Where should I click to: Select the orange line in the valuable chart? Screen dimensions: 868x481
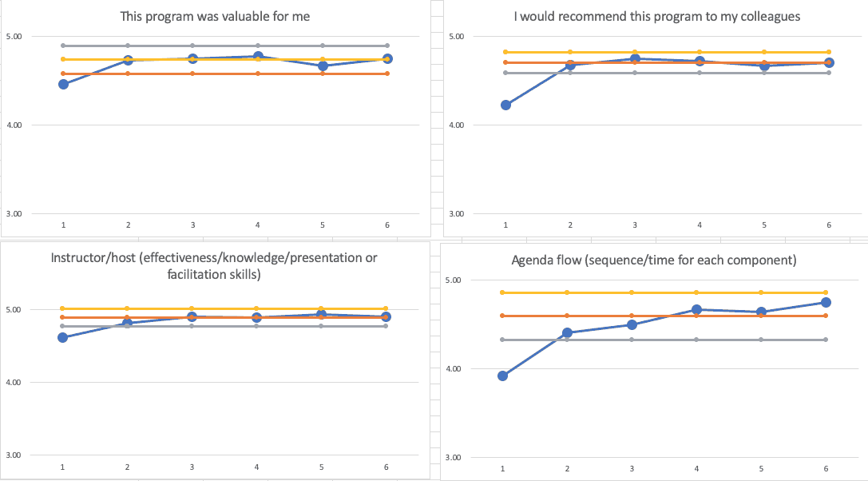pos(160,74)
